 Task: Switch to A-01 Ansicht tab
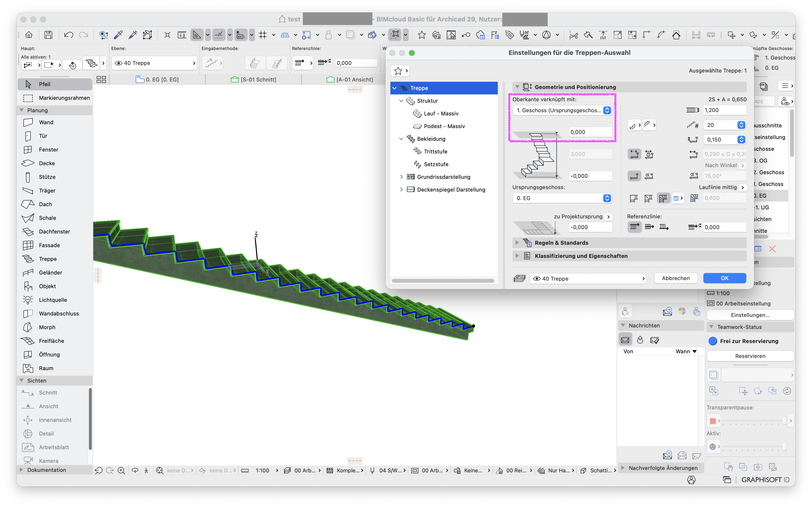[x=349, y=80]
